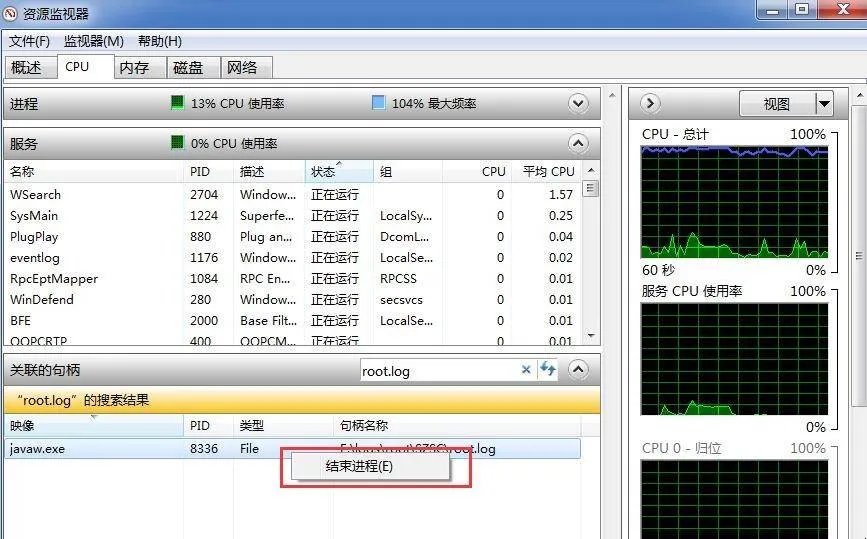Viewport: 867px width, 539px height.
Task: Expand the 进程 section
Action: pos(578,103)
